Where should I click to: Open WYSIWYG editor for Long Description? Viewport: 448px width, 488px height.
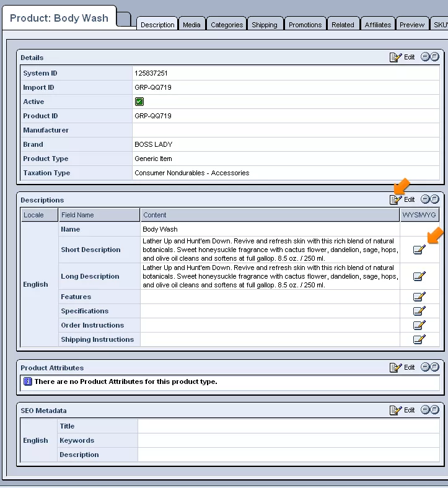419,276
